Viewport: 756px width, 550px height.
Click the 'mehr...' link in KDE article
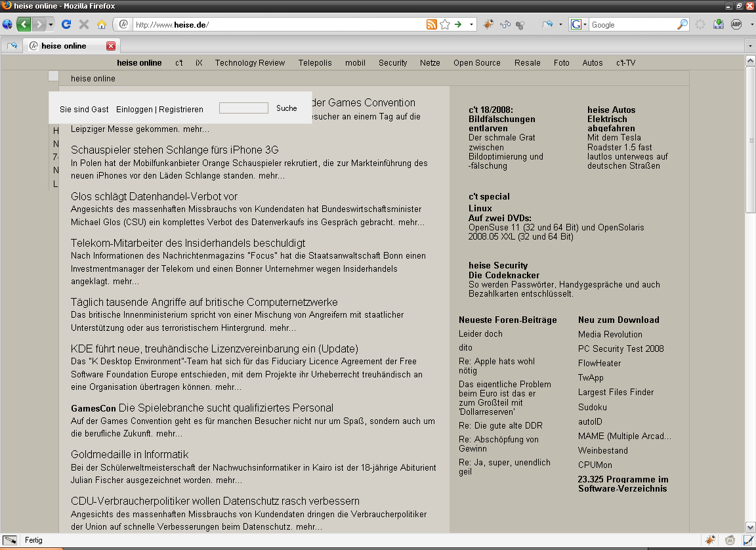(x=228, y=387)
